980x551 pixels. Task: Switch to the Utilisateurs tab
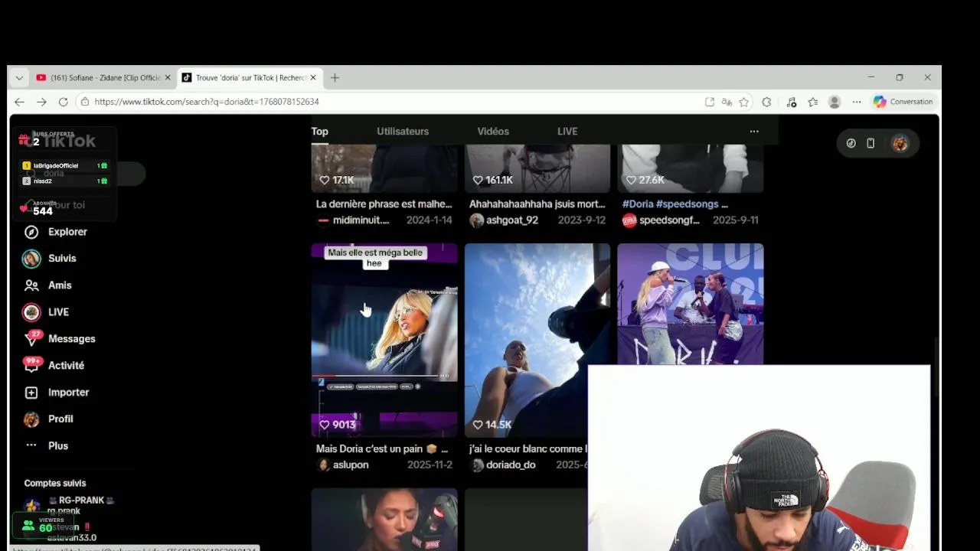point(403,132)
